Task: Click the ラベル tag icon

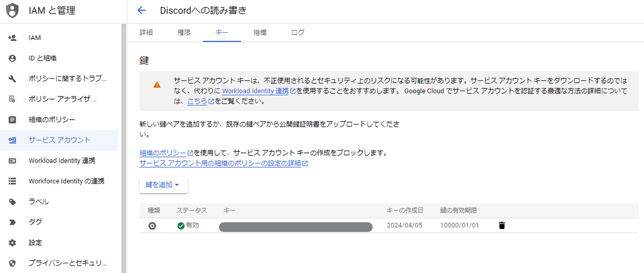Action: [x=12, y=202]
